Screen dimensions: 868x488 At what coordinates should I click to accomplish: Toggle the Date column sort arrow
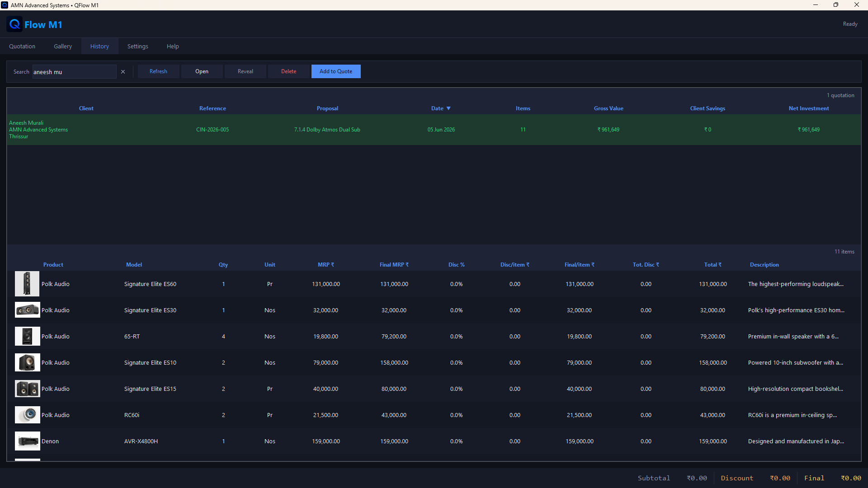[448, 108]
